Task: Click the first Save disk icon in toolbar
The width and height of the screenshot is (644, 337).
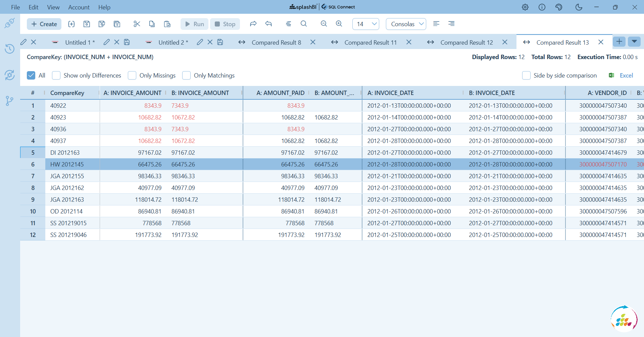Action: coord(87,24)
